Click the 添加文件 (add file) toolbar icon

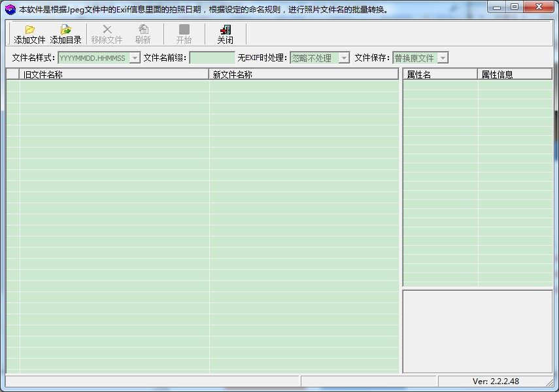29,29
